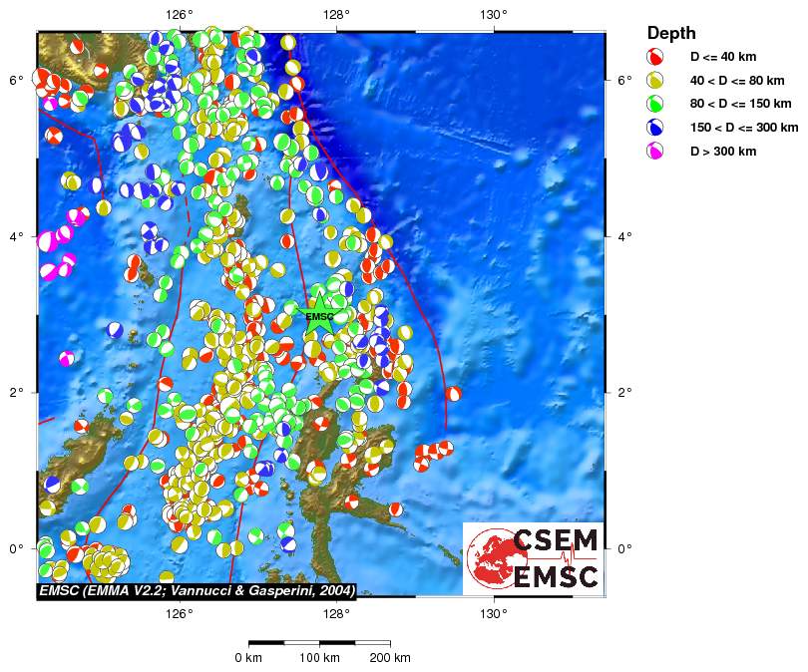This screenshot has height=672, width=808.
Task: Click the Depth legend heading
Action: 671,33
